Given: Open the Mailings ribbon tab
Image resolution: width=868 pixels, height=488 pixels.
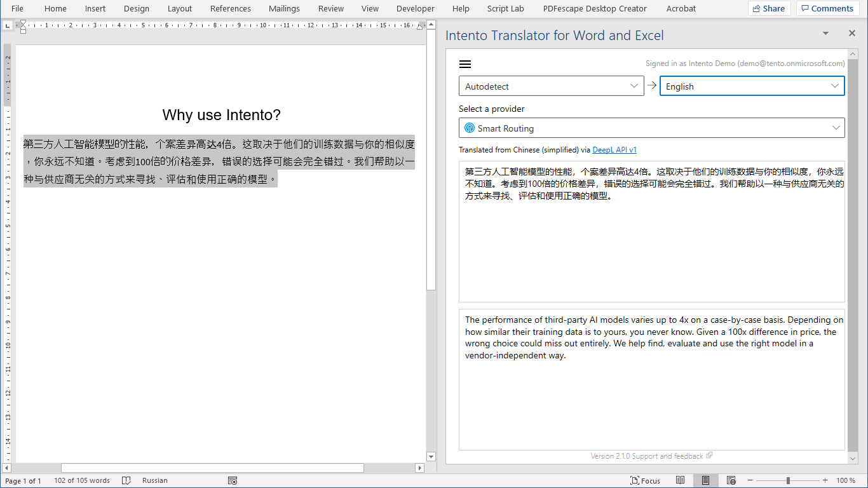Looking at the screenshot, I should [x=284, y=8].
